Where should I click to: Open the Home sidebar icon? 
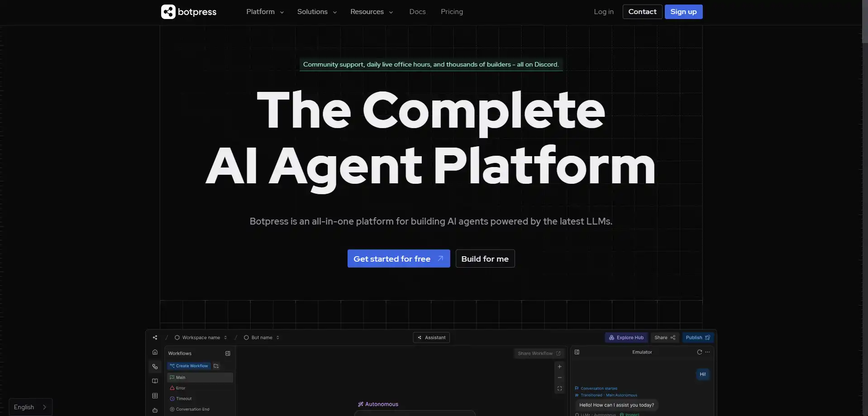pyautogui.click(x=155, y=352)
